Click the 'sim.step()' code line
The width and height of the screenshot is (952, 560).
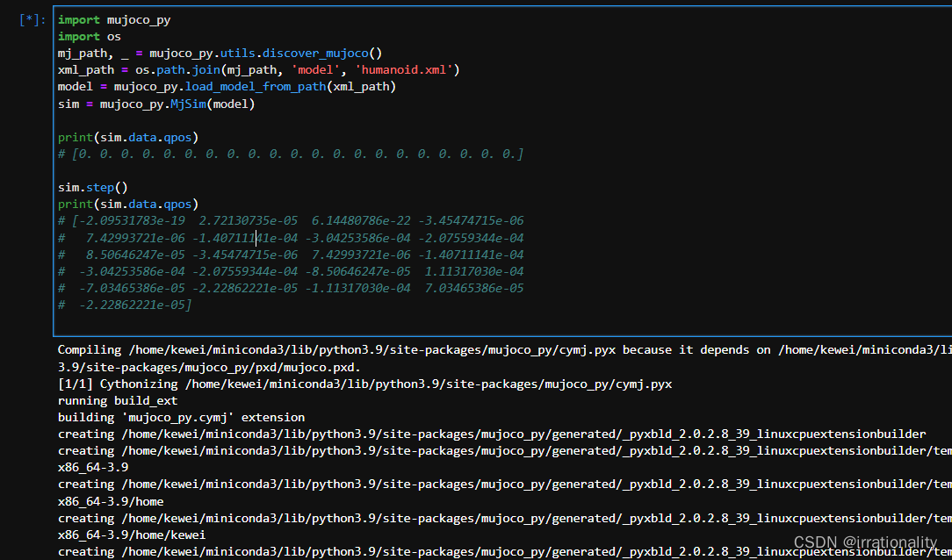click(93, 188)
